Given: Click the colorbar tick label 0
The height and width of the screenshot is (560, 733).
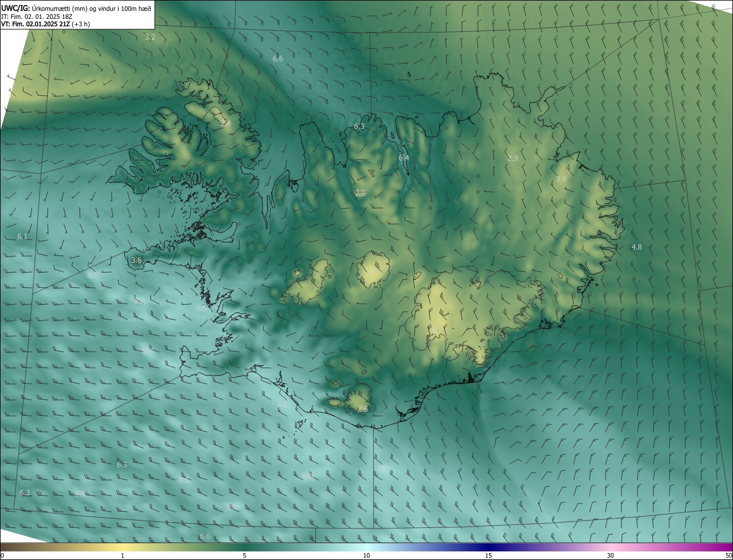Looking at the screenshot, I should [2, 555].
